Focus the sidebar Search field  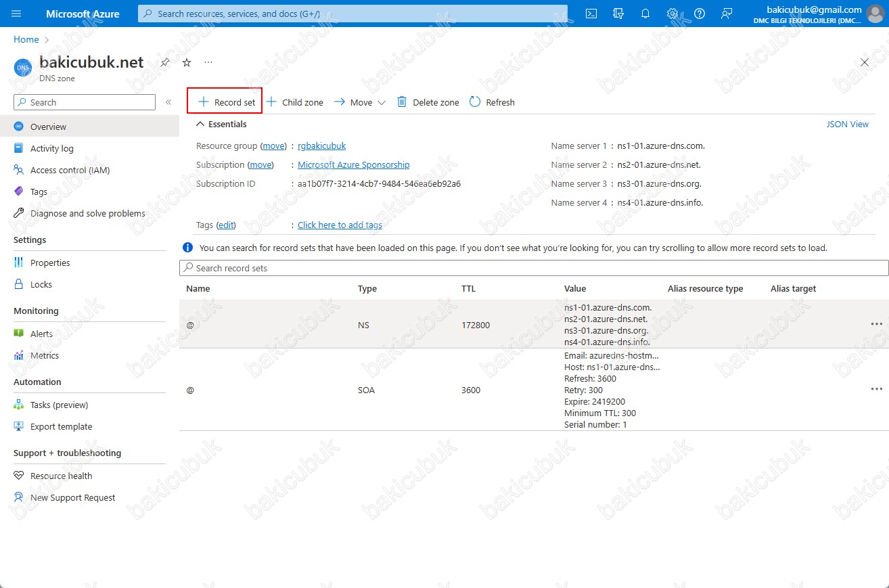pos(85,102)
